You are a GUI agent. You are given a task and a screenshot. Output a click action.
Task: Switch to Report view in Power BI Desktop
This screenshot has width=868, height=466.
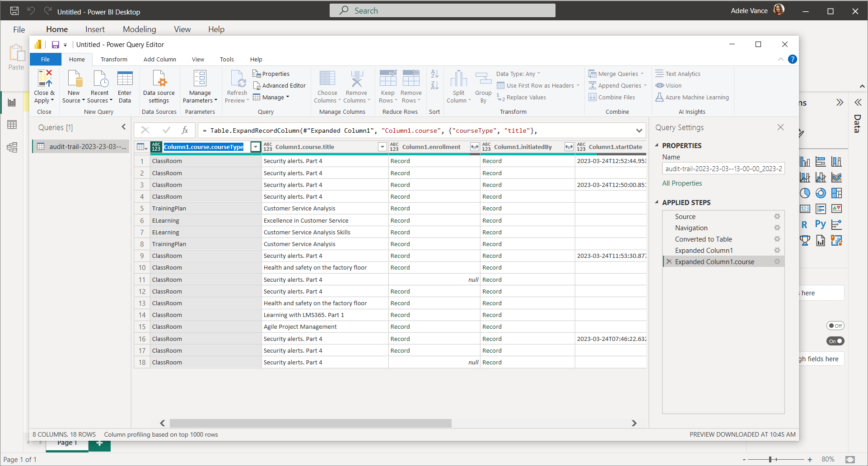(12, 103)
